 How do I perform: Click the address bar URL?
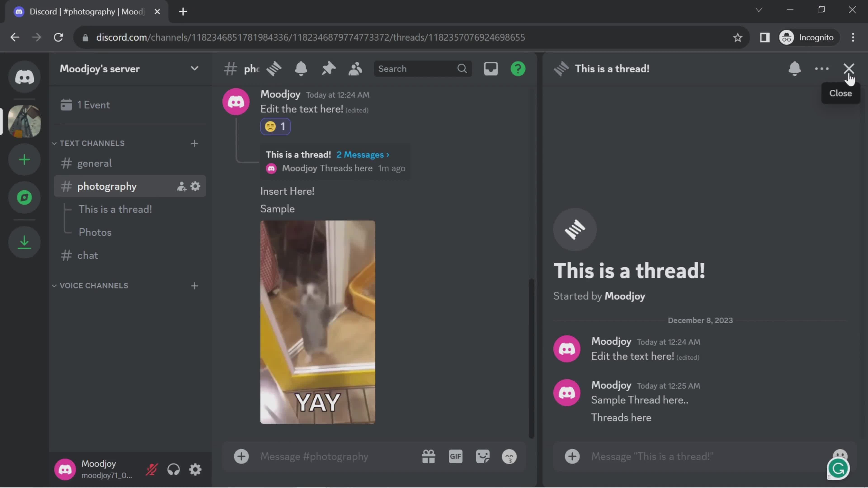click(310, 37)
